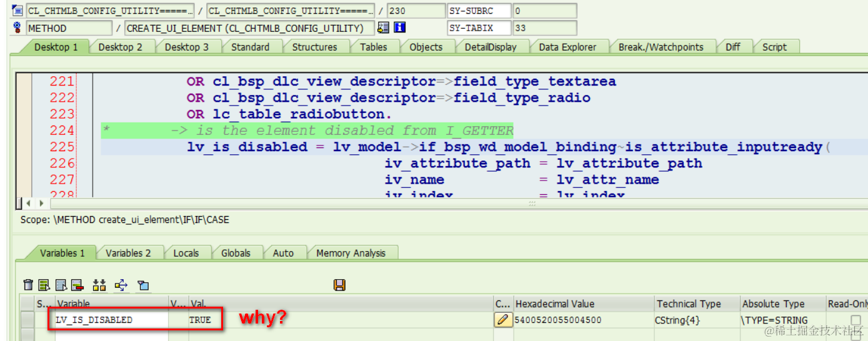The height and width of the screenshot is (341, 868).
Task: Click the CString{4} technical type cell
Action: tap(697, 320)
